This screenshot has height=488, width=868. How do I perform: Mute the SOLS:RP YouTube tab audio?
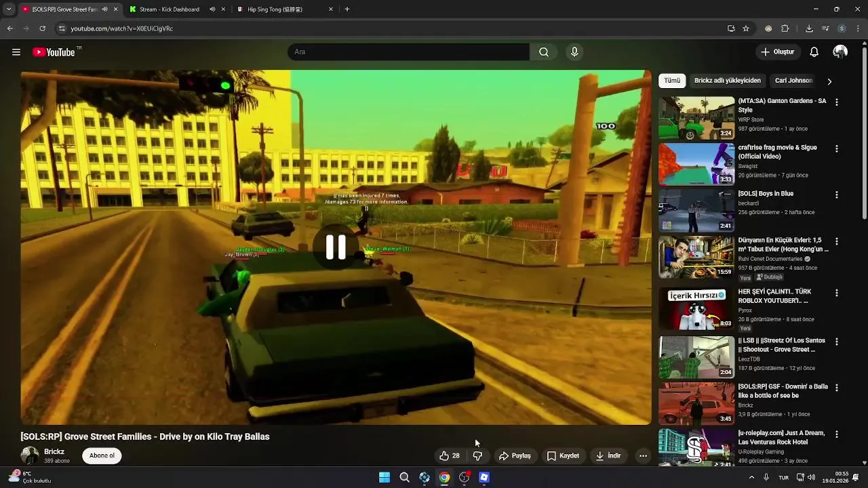104,9
